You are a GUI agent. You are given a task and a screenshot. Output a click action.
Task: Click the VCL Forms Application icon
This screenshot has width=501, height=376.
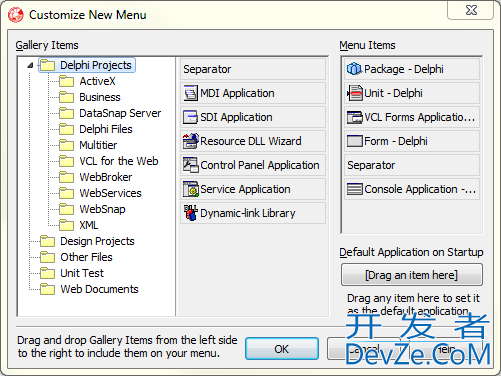pyautogui.click(x=354, y=117)
